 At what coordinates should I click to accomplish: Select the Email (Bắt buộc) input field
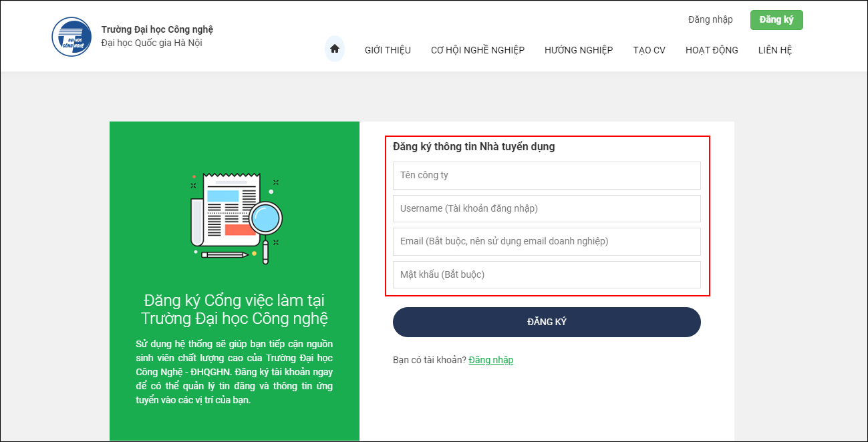tap(547, 242)
